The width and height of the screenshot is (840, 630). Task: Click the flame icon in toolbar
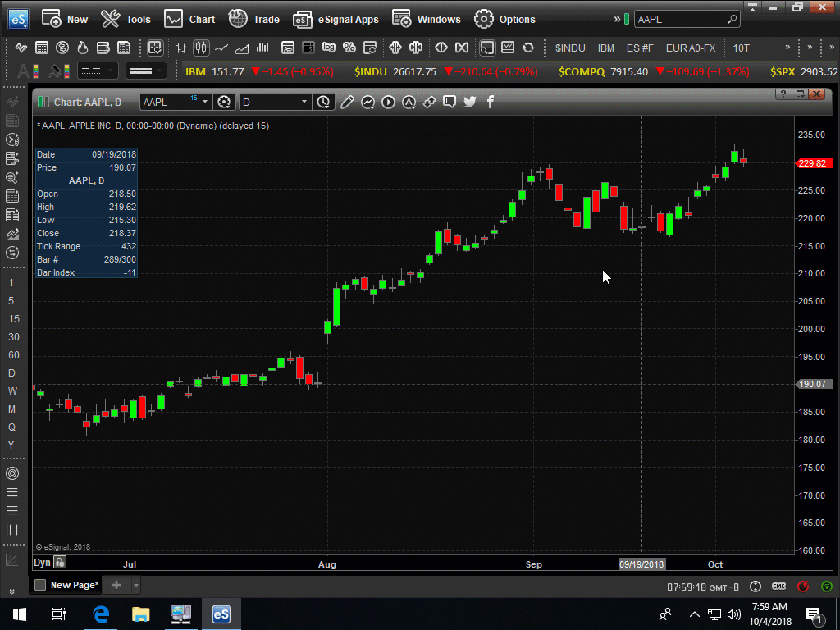click(x=83, y=48)
